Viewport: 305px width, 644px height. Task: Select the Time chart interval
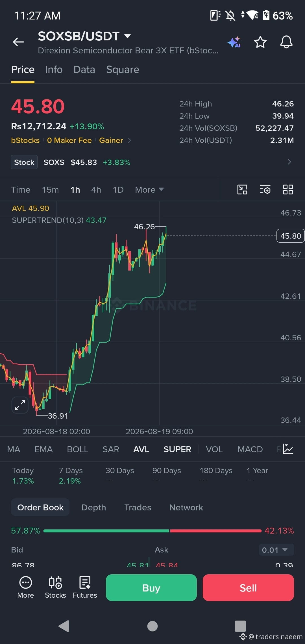click(21, 190)
